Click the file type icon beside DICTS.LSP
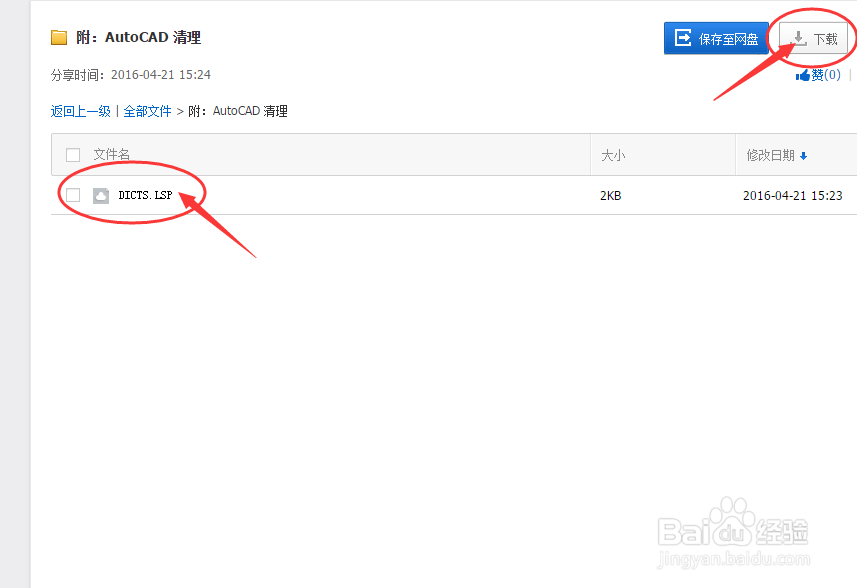The image size is (857, 588). (x=100, y=195)
